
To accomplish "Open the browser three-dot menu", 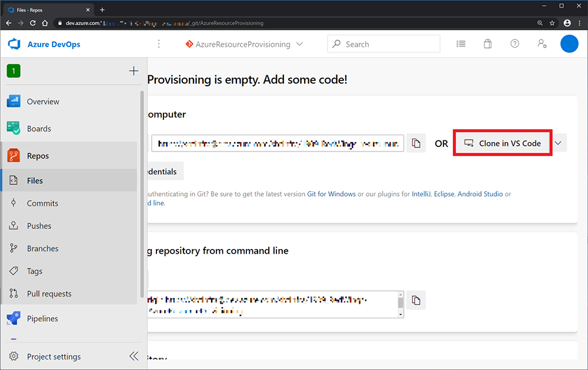I will pyautogui.click(x=580, y=23).
